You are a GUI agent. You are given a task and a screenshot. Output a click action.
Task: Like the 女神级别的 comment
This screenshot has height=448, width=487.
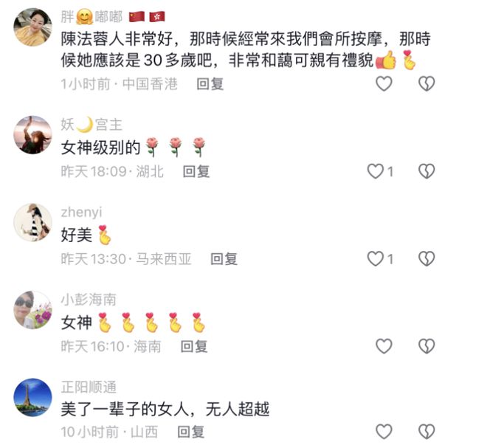point(376,171)
